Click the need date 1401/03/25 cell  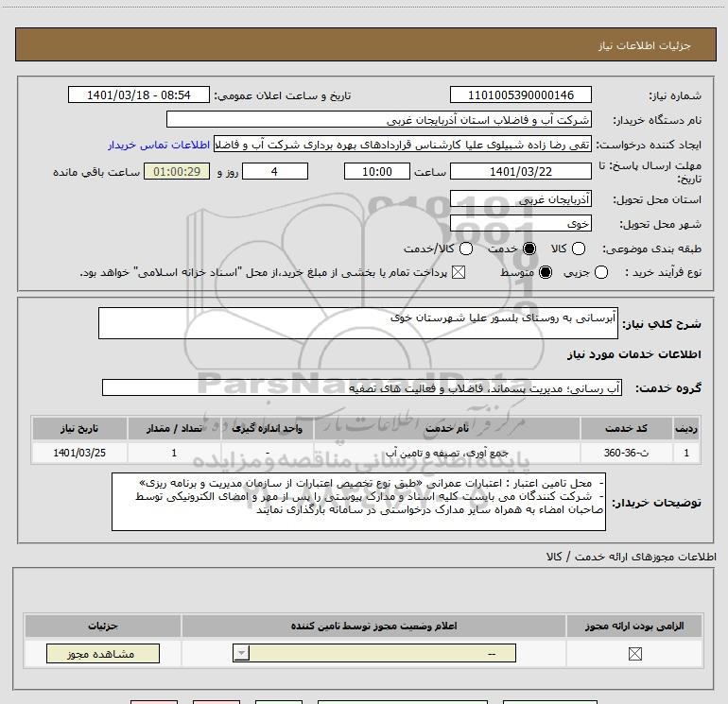[79, 453]
